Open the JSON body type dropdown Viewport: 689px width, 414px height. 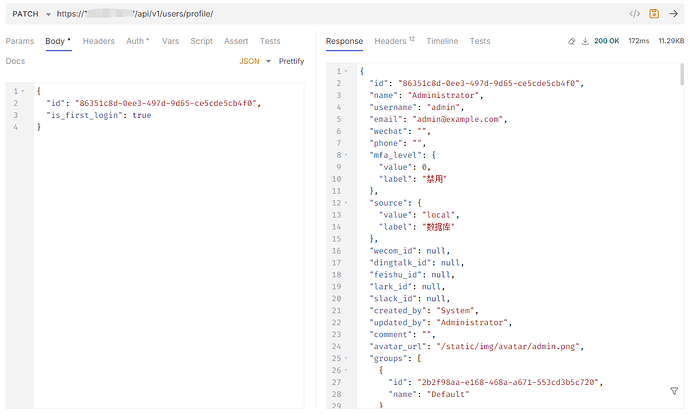point(255,61)
